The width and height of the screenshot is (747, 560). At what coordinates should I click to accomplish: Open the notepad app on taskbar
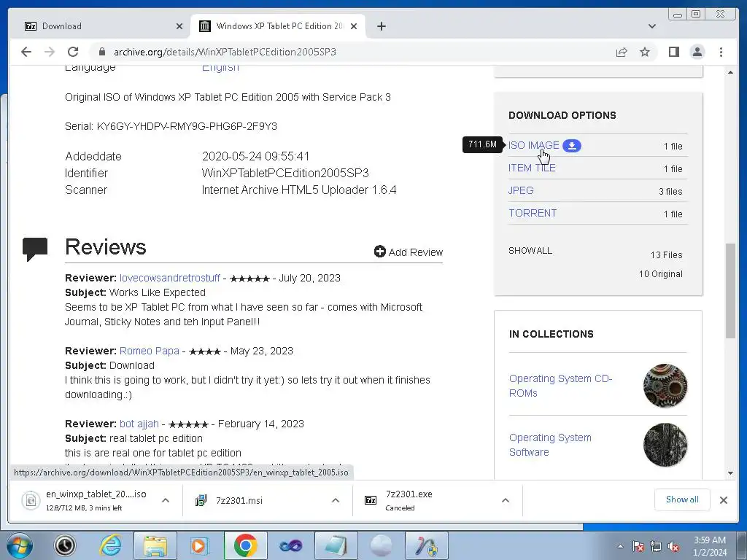click(336, 545)
